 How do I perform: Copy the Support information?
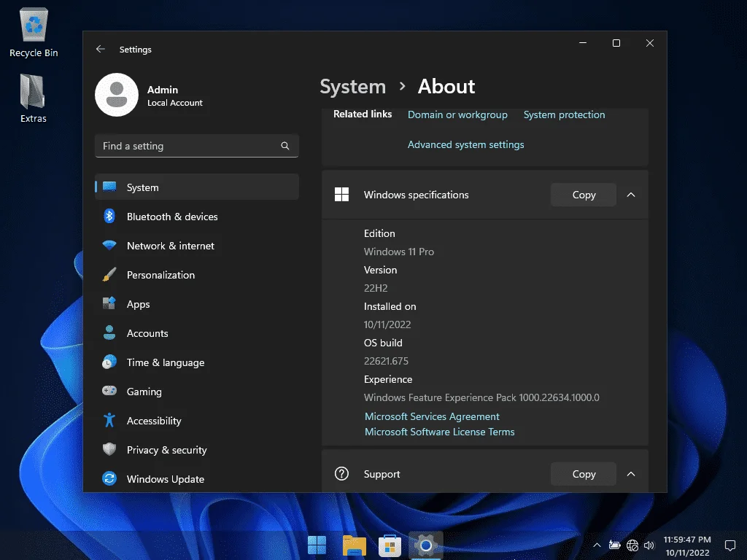click(x=584, y=474)
